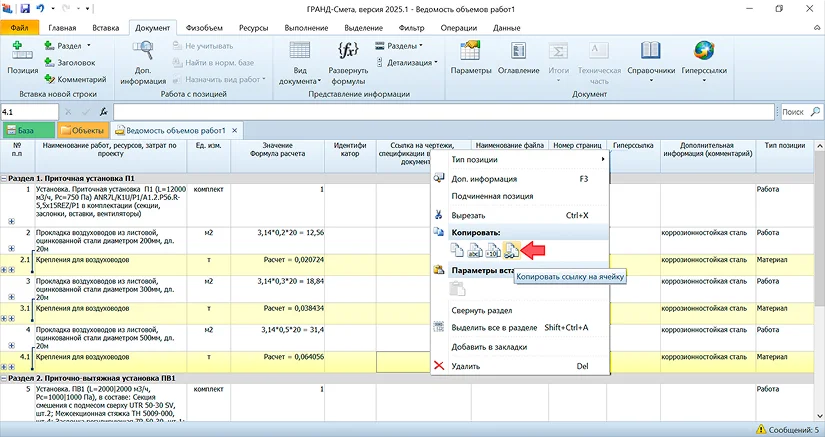Choose Удалить in context menu
Viewport: 825px width, 437px height.
(x=520, y=367)
